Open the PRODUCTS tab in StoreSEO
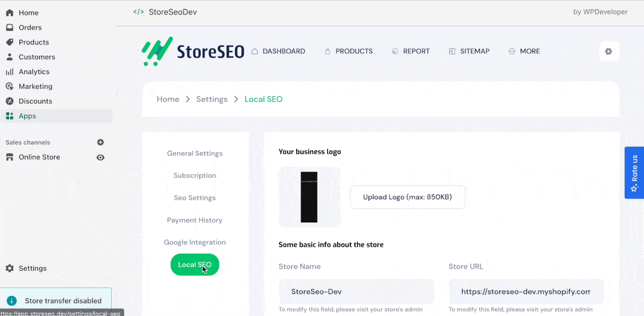644x316 pixels. point(349,51)
